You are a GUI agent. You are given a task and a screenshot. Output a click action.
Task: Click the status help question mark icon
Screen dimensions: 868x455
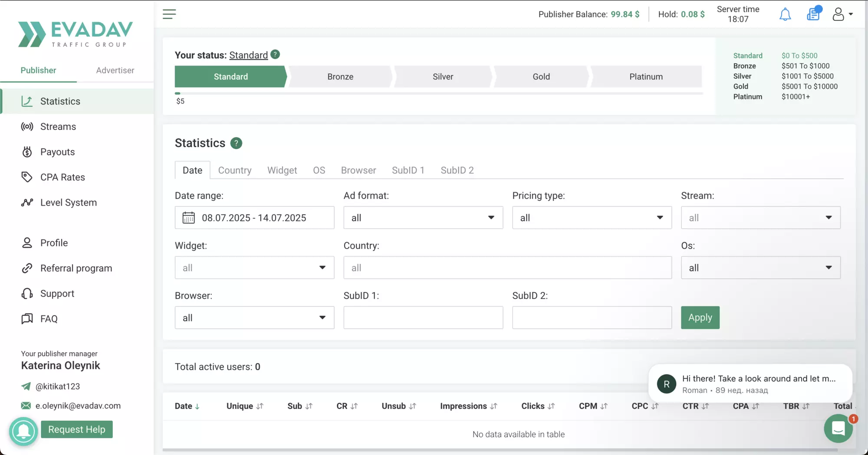click(275, 55)
